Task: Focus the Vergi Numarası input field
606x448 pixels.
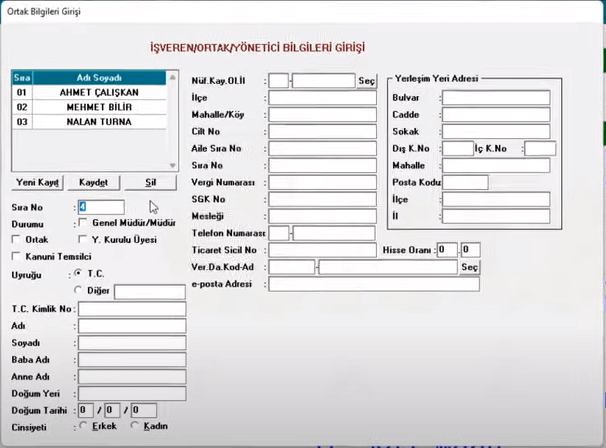Action: point(321,183)
